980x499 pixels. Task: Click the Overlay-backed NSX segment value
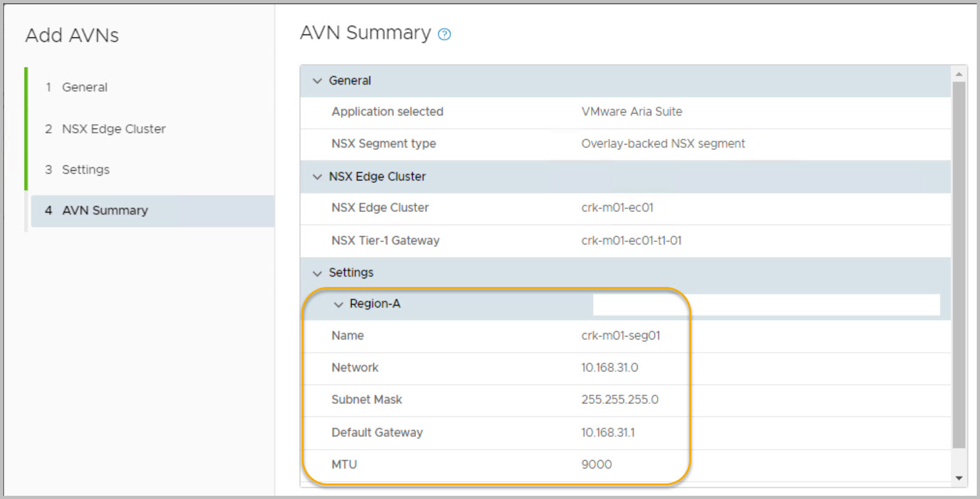coord(663,144)
